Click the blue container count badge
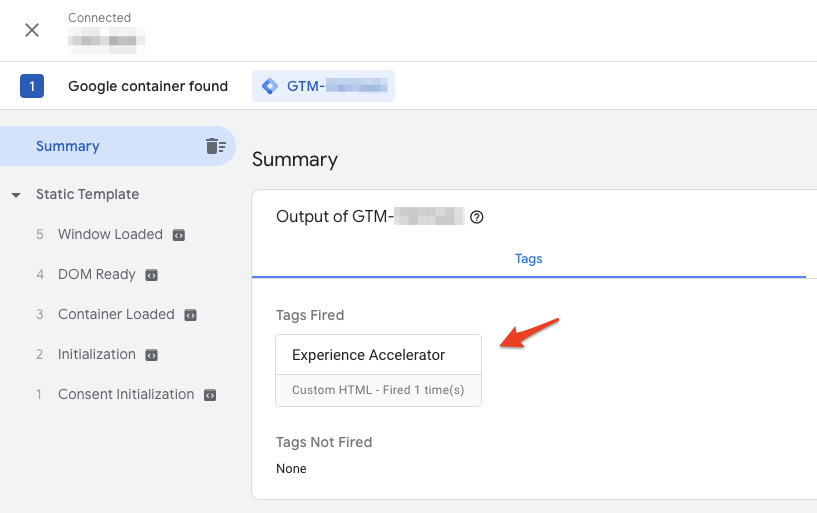 pos(32,86)
